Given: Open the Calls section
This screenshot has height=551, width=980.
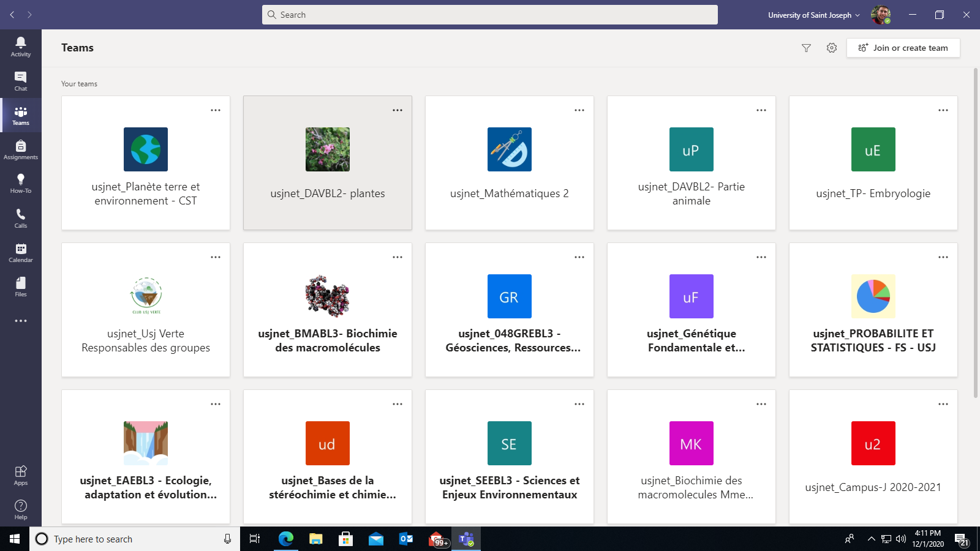Looking at the screenshot, I should point(21,218).
